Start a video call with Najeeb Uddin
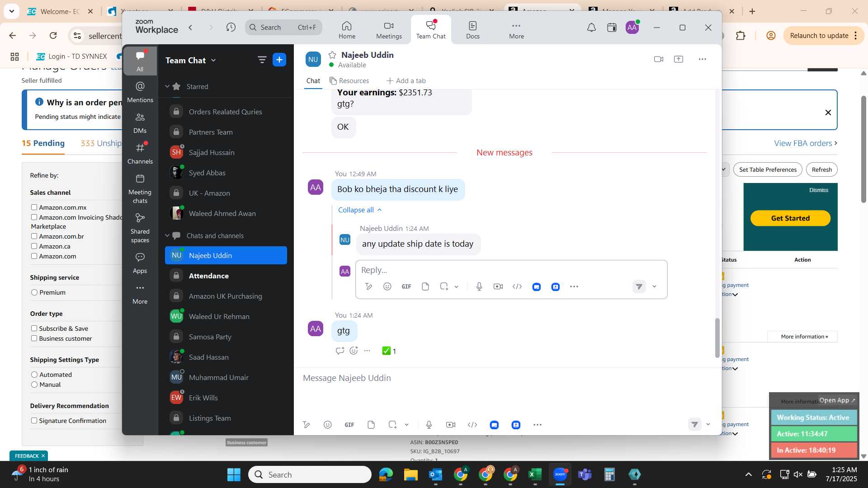This screenshot has width=868, height=488. (658, 59)
